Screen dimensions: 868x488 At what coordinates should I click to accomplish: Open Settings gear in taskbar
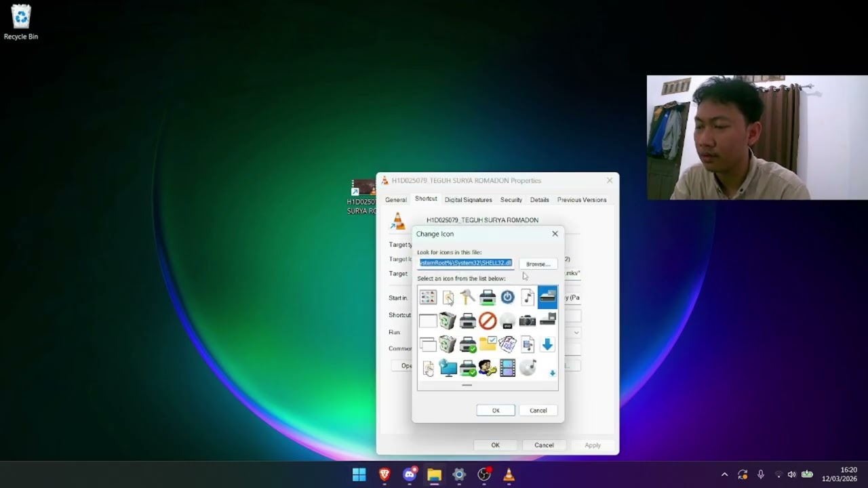(x=459, y=474)
